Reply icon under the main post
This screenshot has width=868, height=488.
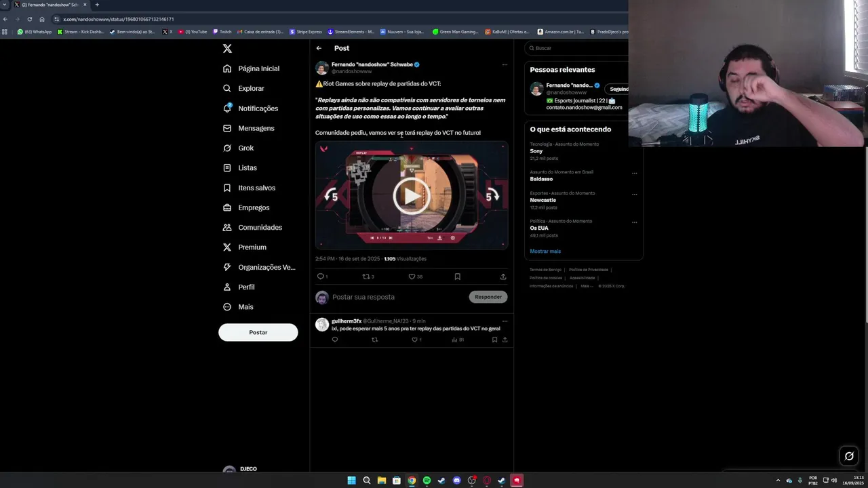(x=321, y=277)
